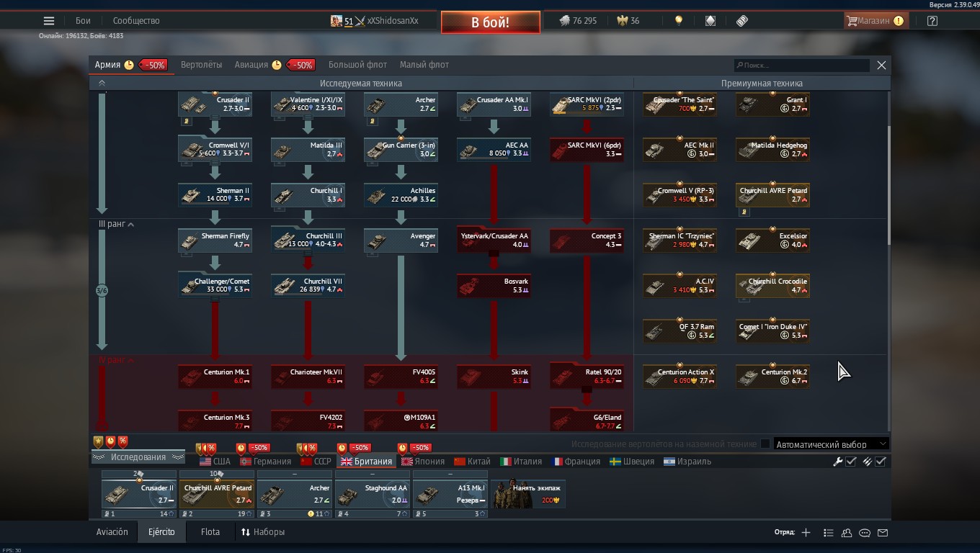Viewport: 980px width, 553px height.
Task: Select the СССР nation
Action: (x=316, y=462)
